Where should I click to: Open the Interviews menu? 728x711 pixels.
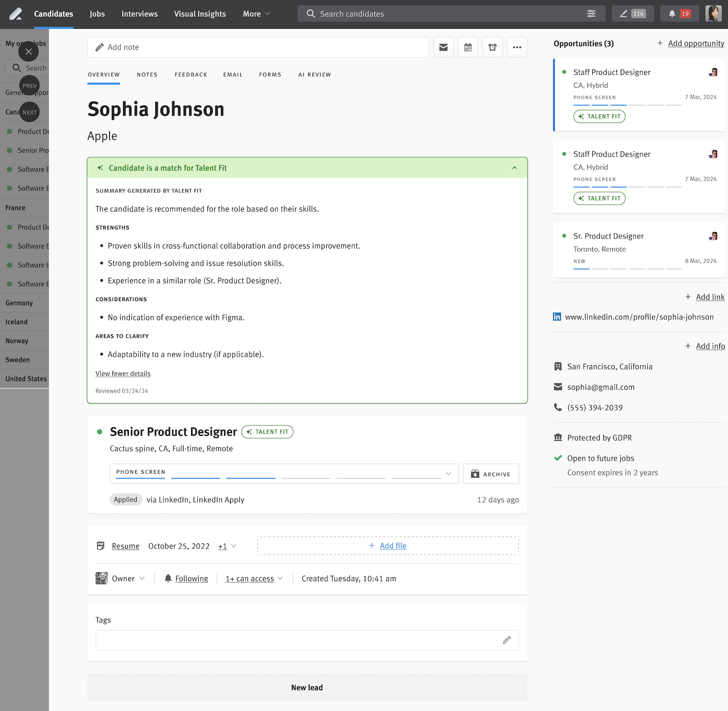tap(139, 14)
